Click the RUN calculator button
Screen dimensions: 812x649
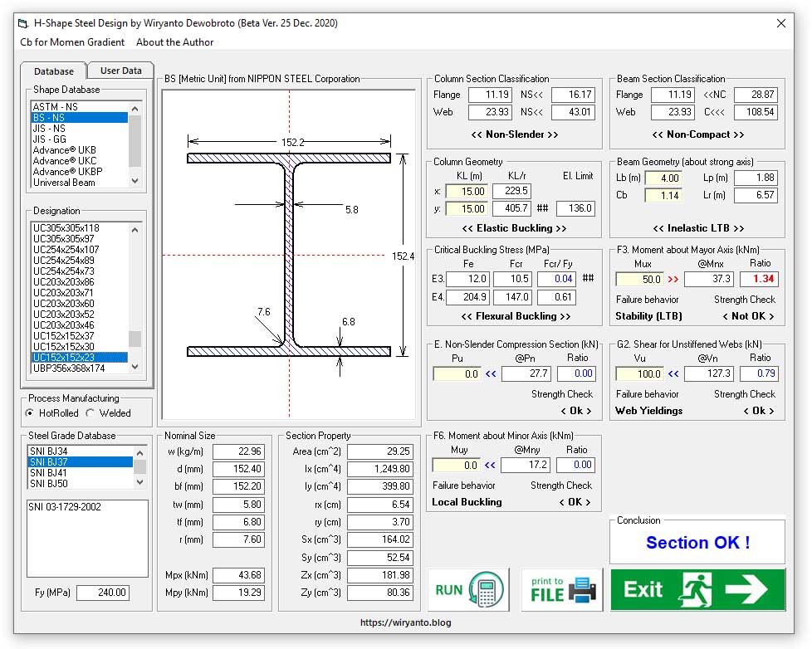pyautogui.click(x=468, y=590)
